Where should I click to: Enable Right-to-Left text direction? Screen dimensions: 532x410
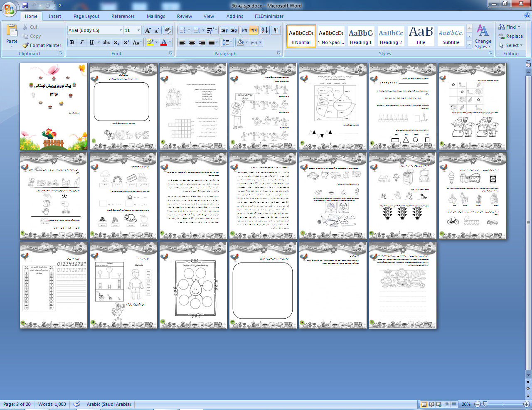click(x=254, y=30)
